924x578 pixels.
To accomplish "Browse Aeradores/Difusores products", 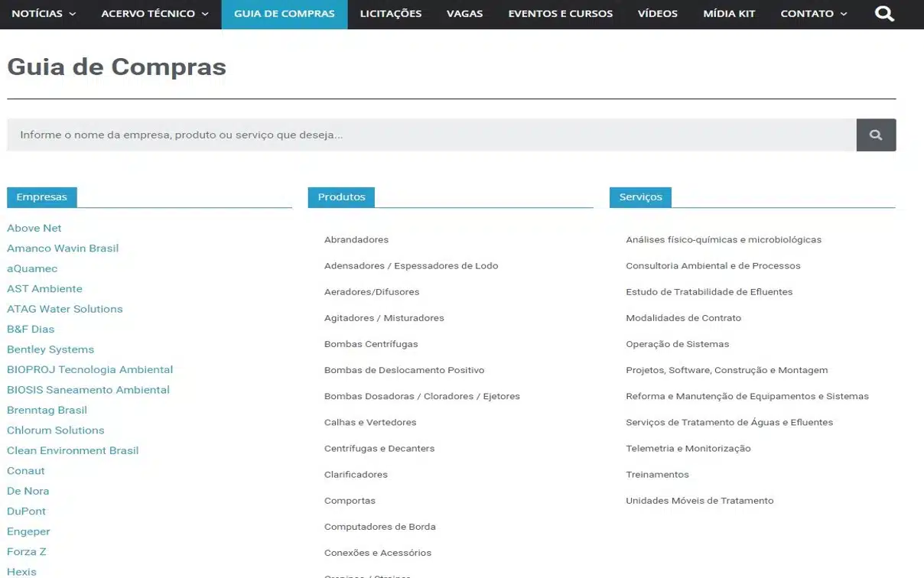I will point(372,292).
